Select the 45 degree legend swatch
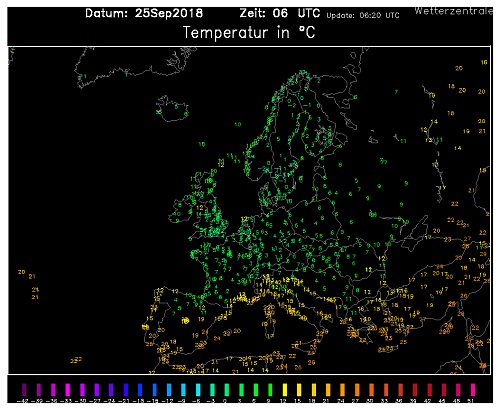 pos(444,390)
